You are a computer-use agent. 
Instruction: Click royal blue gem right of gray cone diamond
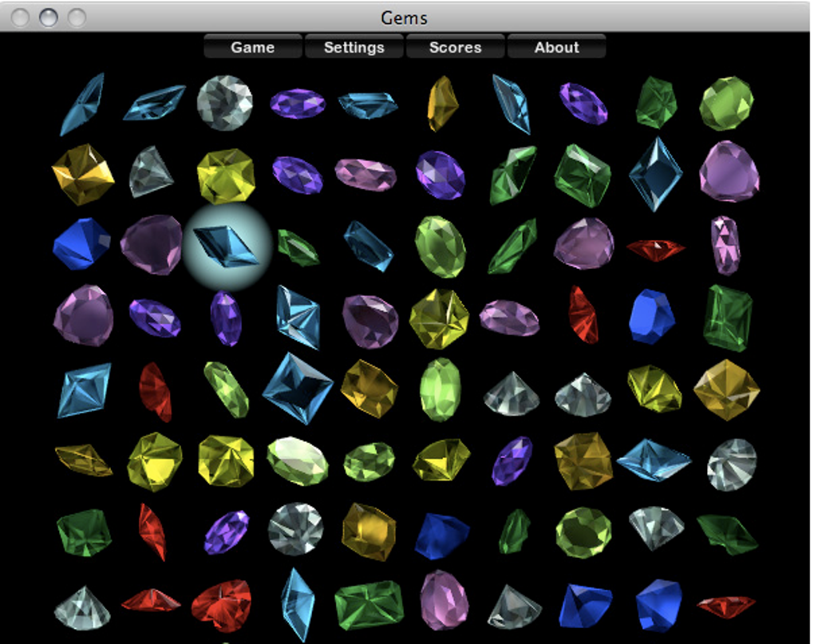point(585,606)
